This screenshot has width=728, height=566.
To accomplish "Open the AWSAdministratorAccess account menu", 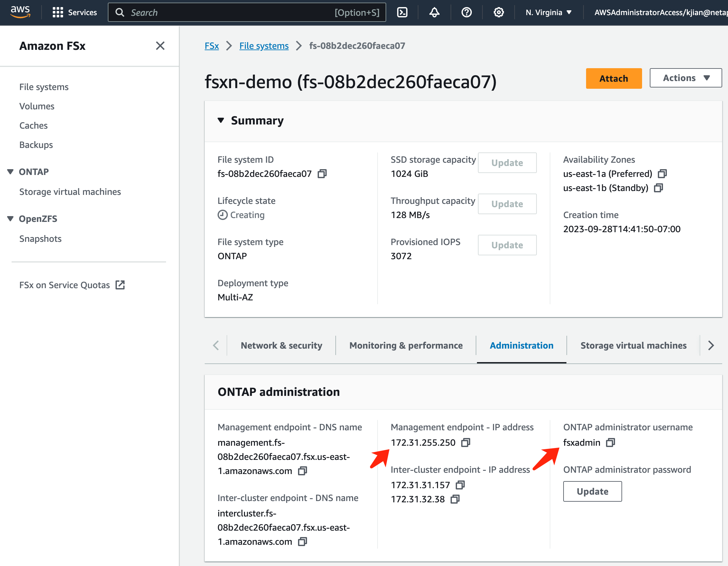I will [660, 12].
